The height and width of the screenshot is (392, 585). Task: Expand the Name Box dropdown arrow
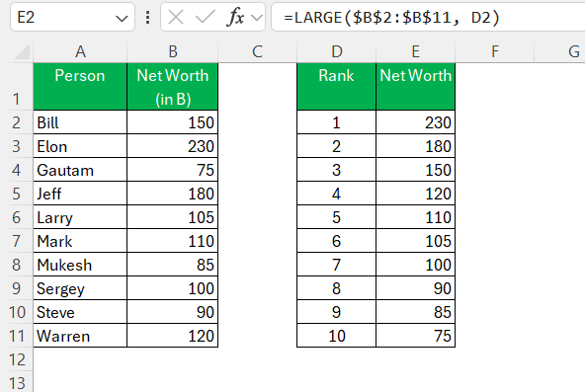122,18
